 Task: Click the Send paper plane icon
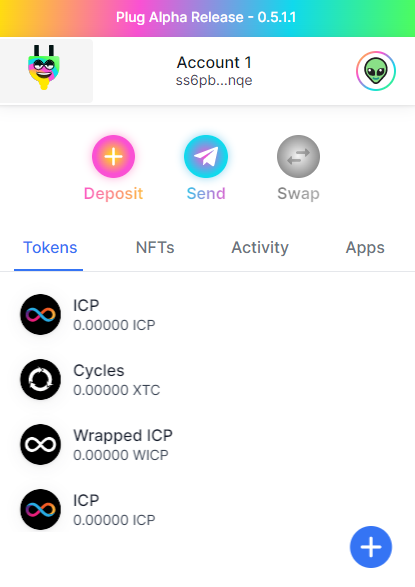pos(206,156)
